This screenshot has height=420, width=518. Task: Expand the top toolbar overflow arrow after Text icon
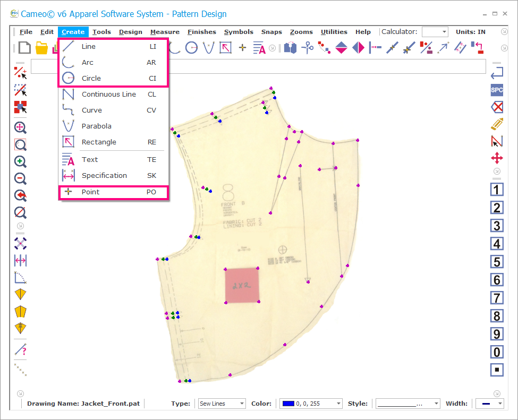coord(272,48)
